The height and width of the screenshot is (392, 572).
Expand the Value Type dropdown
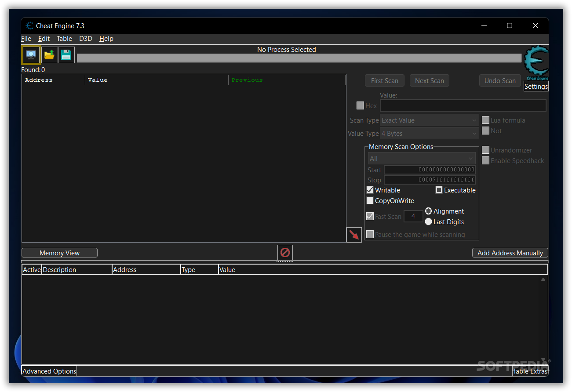[x=430, y=133]
